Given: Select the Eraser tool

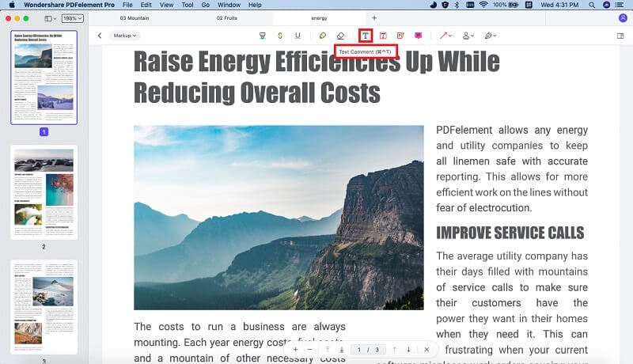Looking at the screenshot, I should 340,36.
